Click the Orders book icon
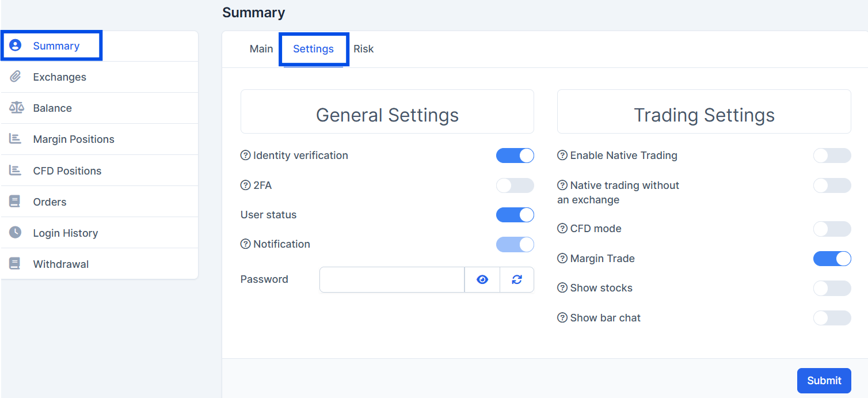The image size is (868, 398). [15, 202]
